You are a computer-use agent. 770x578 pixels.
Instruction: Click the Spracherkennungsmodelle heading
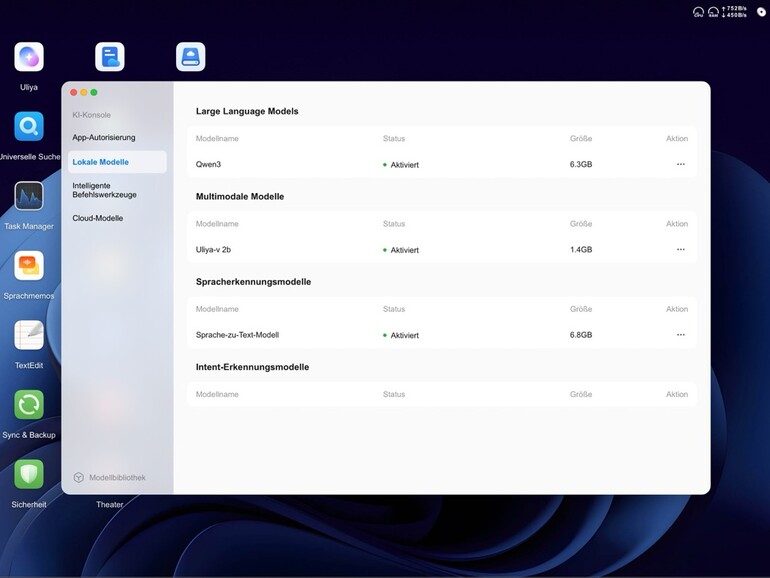pyautogui.click(x=253, y=282)
